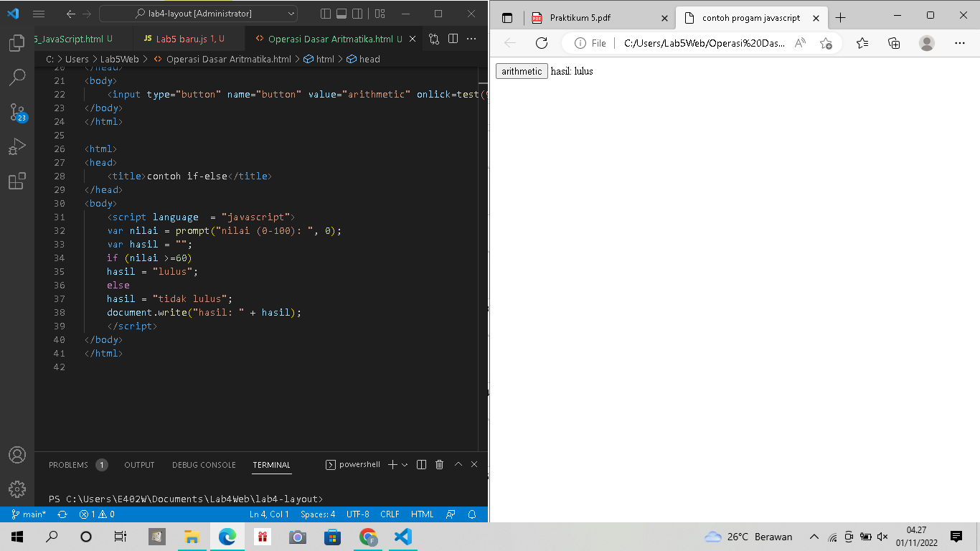
Task: Open File Explorer from the taskbar
Action: point(192,537)
